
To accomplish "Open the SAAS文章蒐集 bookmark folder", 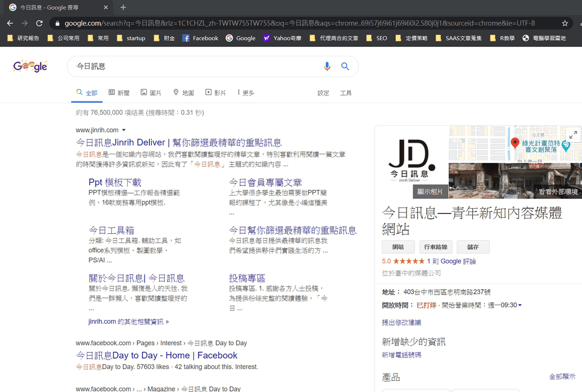I will 458,38.
